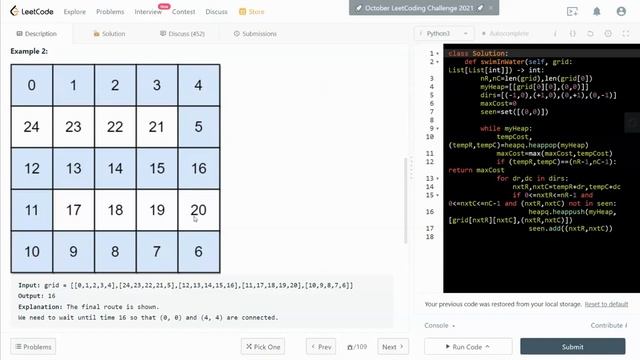Click the 'Example 2:' heading
The height and width of the screenshot is (360, 640).
[29, 51]
